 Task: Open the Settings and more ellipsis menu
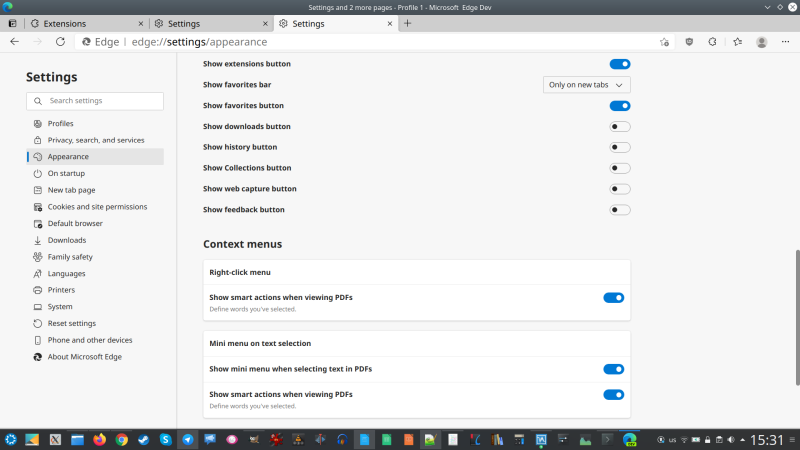point(785,42)
